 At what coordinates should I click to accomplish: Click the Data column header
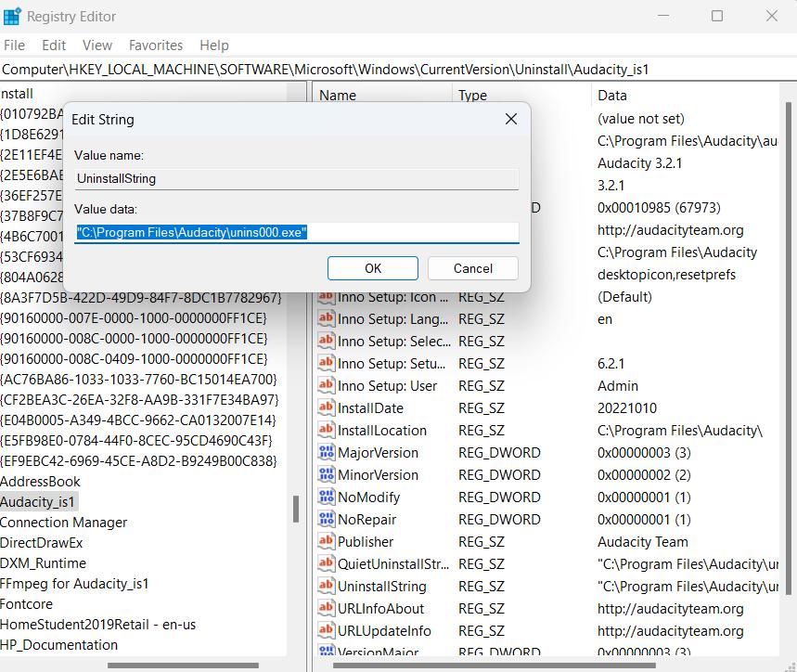pos(612,95)
